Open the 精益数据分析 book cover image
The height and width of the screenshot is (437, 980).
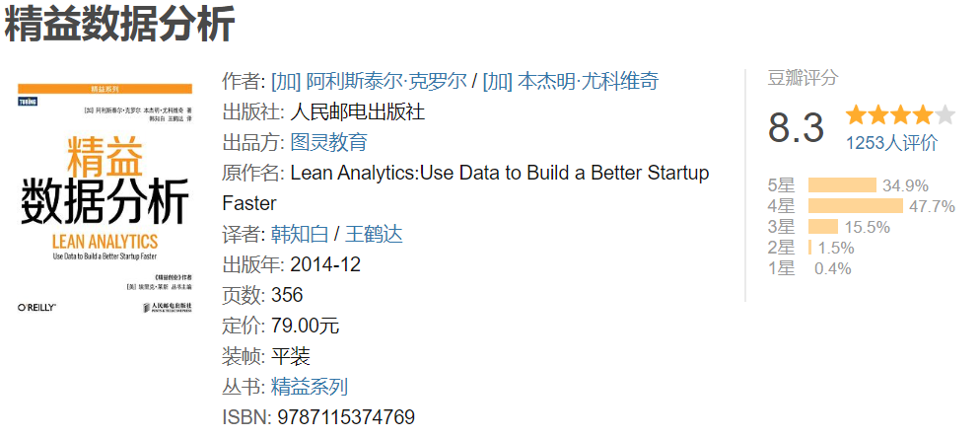(105, 197)
